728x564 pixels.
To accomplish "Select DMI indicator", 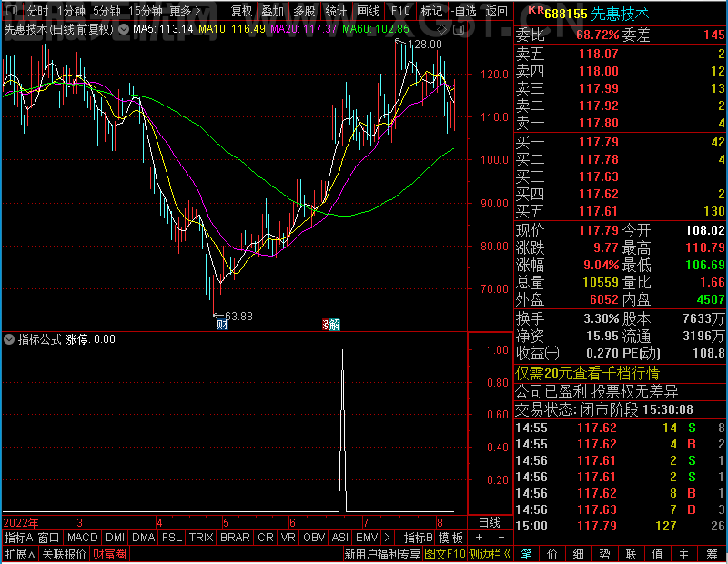I will point(115,538).
